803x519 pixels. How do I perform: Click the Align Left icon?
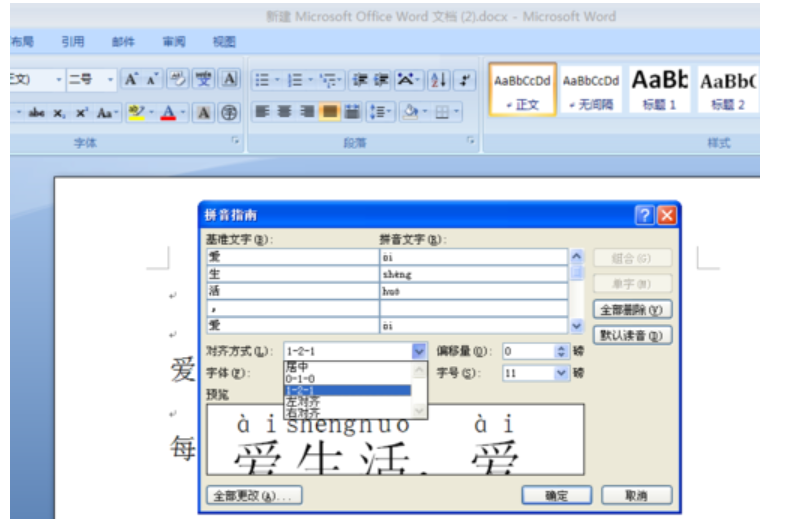[x=262, y=112]
